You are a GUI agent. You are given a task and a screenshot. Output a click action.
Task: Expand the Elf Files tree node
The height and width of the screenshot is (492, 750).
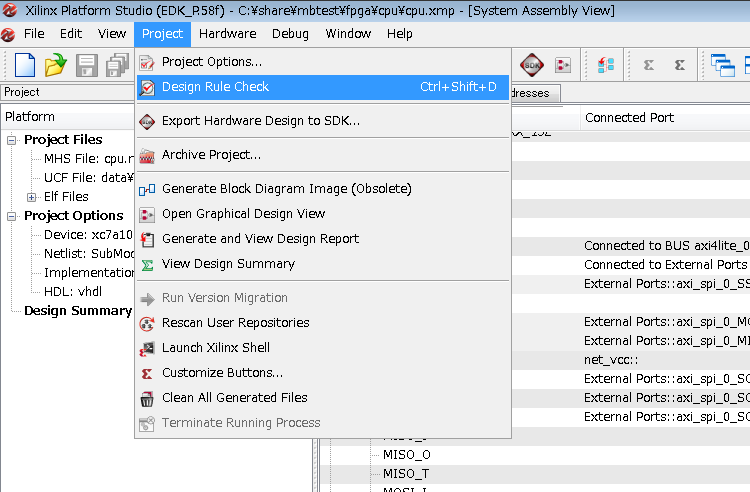pos(32,197)
